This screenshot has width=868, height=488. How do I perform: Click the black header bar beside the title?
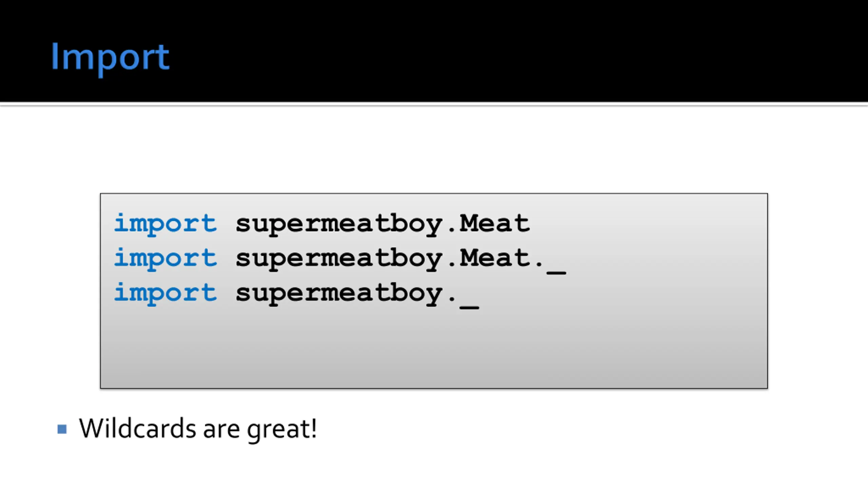pos(509,51)
